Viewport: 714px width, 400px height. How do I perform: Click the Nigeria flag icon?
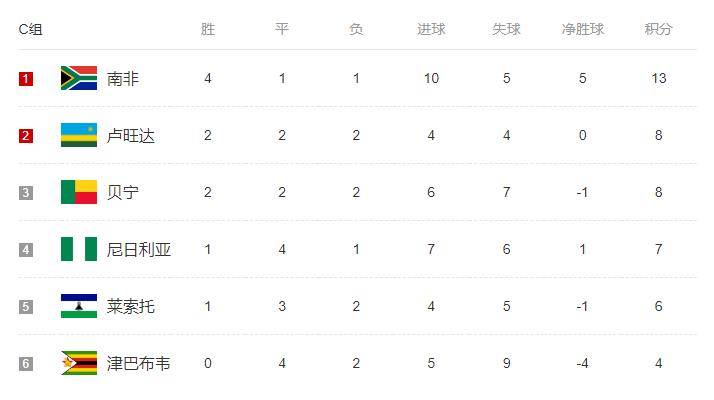pos(79,249)
